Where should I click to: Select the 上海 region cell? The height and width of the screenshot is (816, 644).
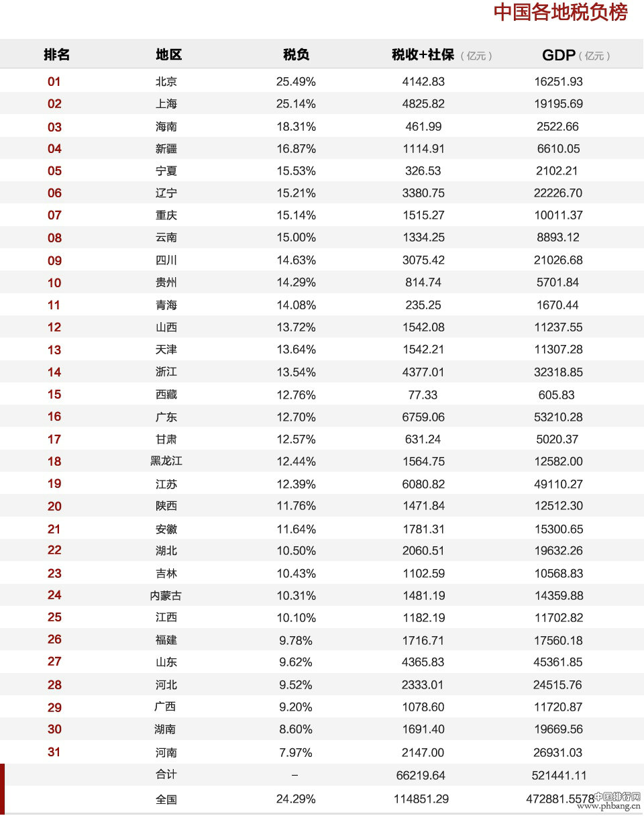click(166, 103)
